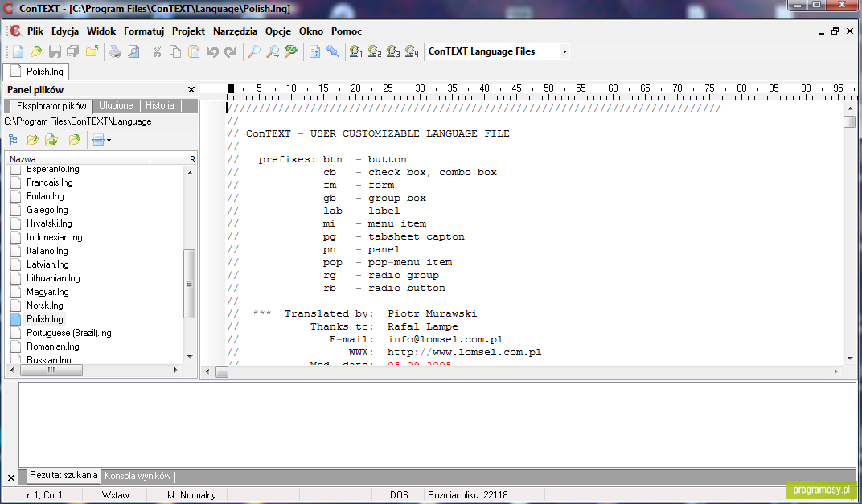Click the folder tree toggle icon in file panel
The height and width of the screenshot is (504, 862).
coord(13,140)
